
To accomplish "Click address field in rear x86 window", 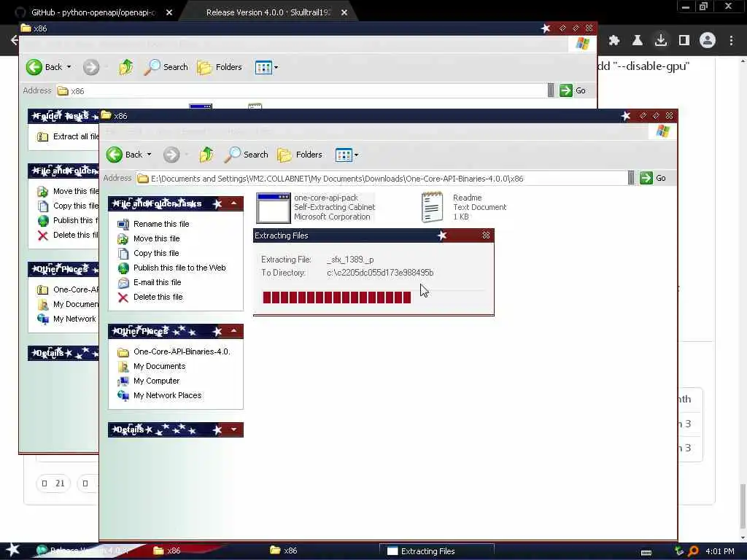I will click(301, 91).
